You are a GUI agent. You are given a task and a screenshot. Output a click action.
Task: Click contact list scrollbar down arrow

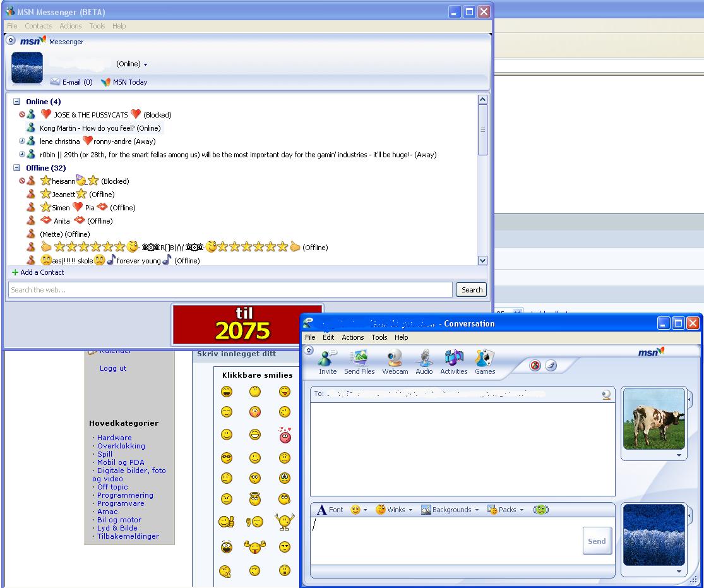(x=482, y=260)
